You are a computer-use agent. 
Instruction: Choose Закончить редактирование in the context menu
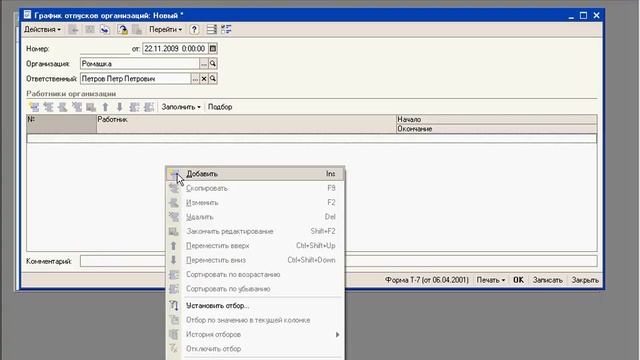(255, 231)
